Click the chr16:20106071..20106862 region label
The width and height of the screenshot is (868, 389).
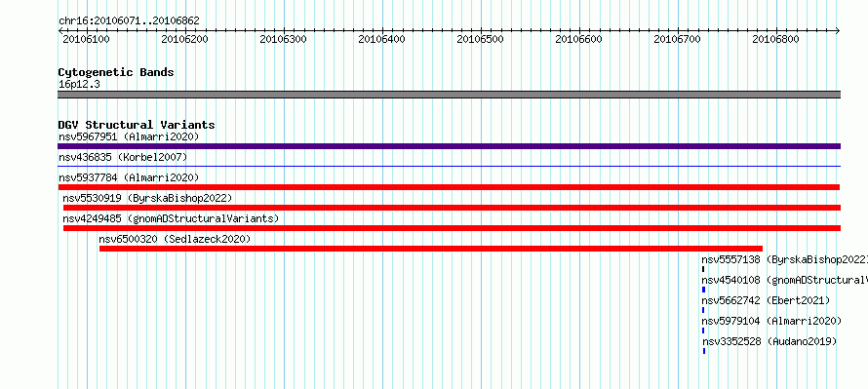tap(129, 21)
